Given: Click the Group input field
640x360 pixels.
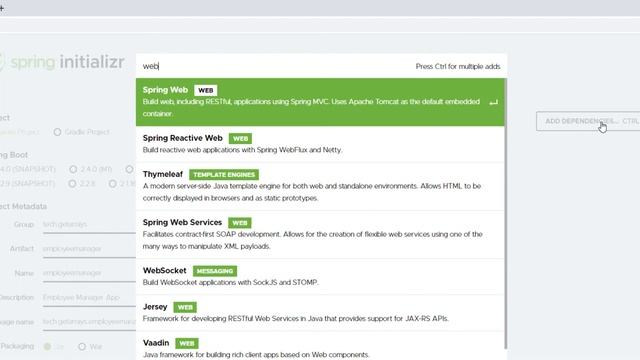Looking at the screenshot, I should [x=89, y=225].
